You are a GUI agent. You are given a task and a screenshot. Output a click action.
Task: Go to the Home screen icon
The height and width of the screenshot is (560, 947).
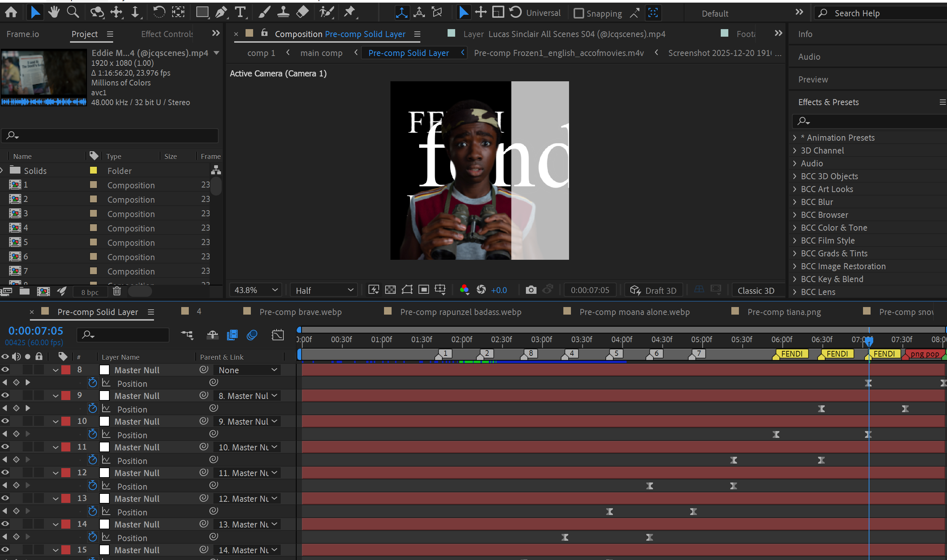click(x=11, y=12)
